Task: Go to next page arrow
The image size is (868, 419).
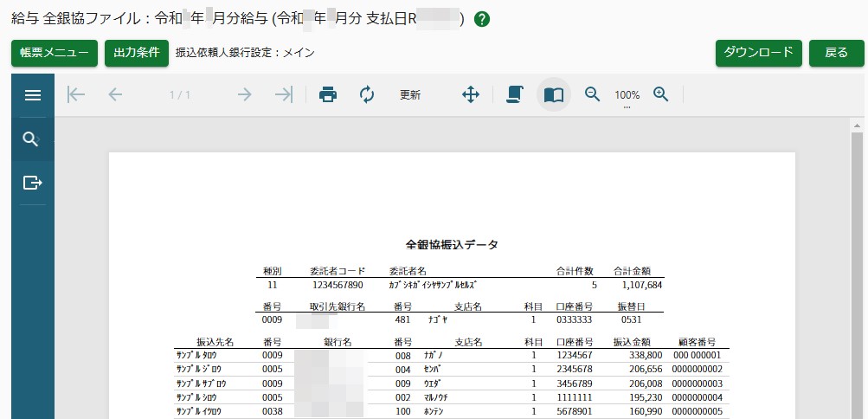Action: [x=244, y=94]
